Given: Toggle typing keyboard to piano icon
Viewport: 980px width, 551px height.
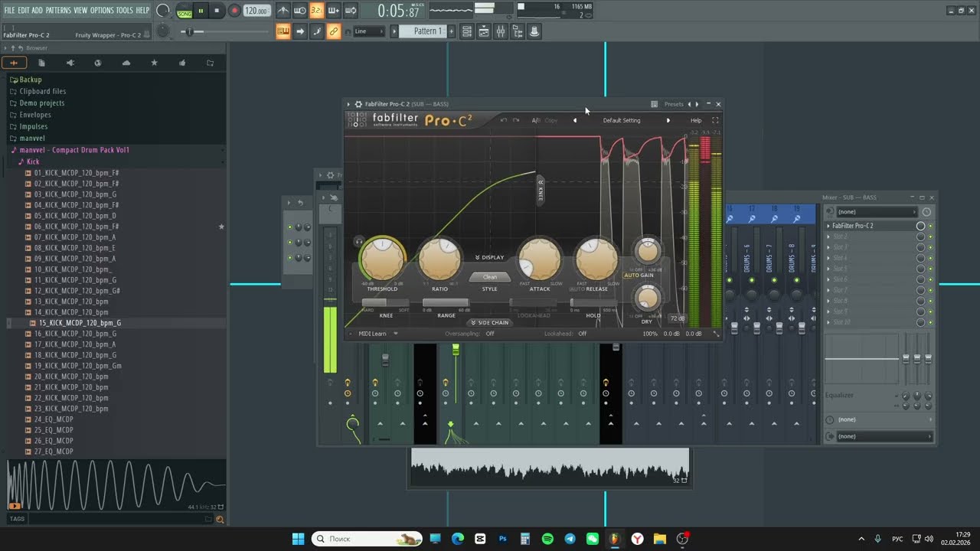Looking at the screenshot, I should (283, 31).
